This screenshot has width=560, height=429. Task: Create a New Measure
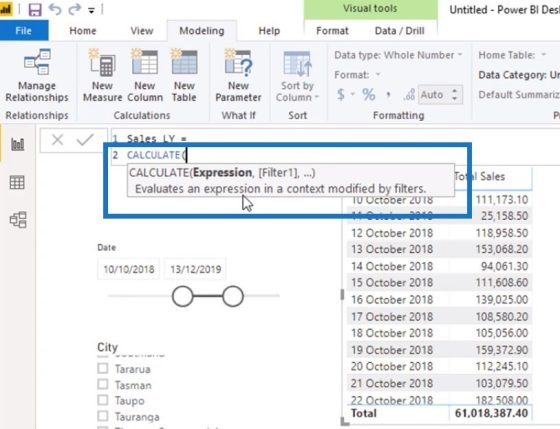click(x=102, y=76)
